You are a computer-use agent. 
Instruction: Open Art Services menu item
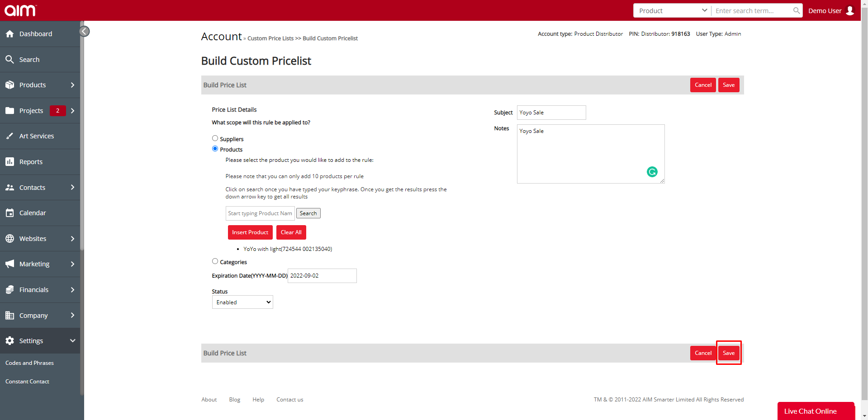[40, 136]
